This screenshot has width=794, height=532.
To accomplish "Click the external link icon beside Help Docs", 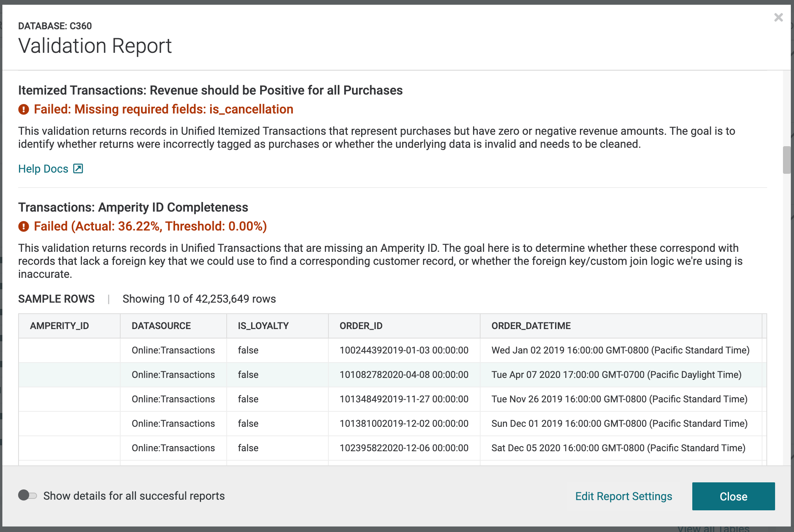I will [78, 169].
